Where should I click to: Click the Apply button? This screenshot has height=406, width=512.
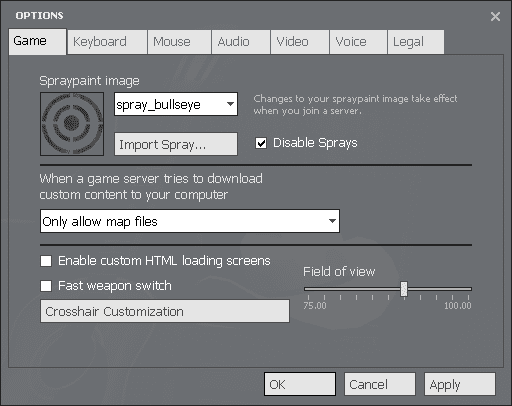tap(460, 384)
